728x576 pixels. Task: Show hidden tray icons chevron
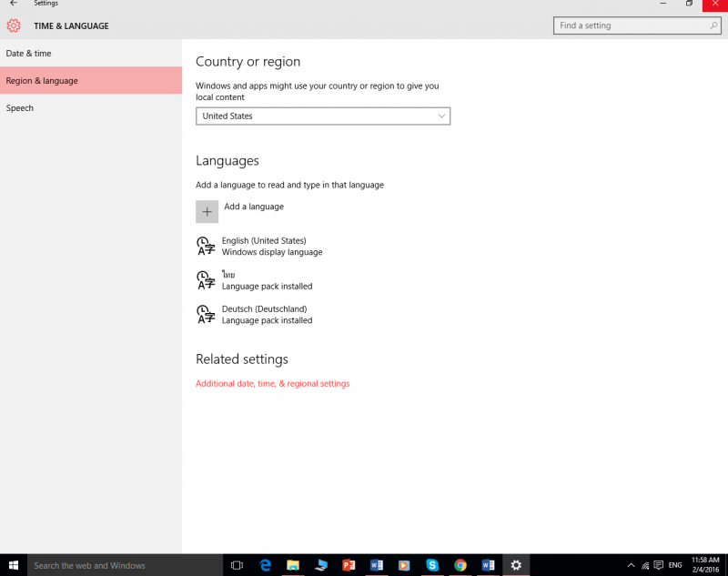tap(631, 565)
